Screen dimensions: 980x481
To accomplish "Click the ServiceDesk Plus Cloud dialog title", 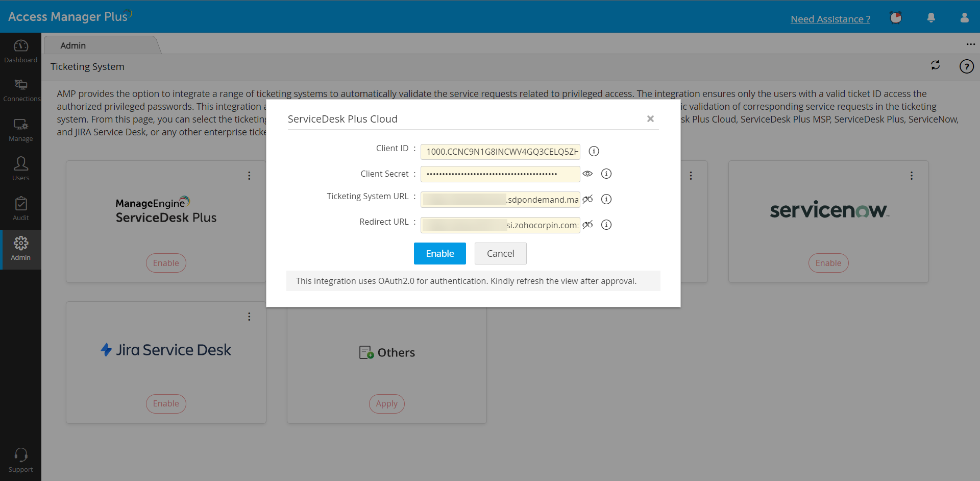I will coord(342,119).
